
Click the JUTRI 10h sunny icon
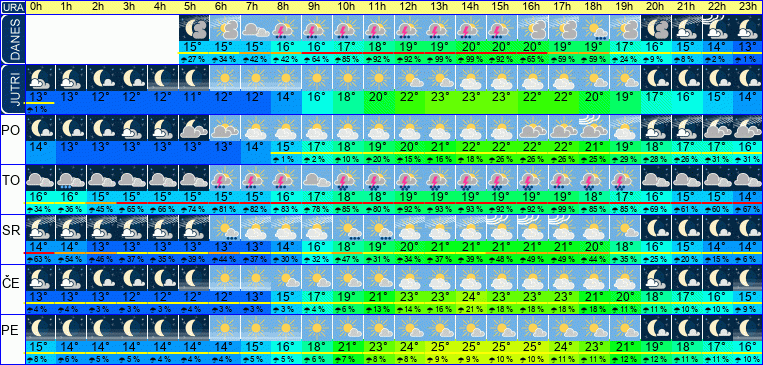(347, 78)
